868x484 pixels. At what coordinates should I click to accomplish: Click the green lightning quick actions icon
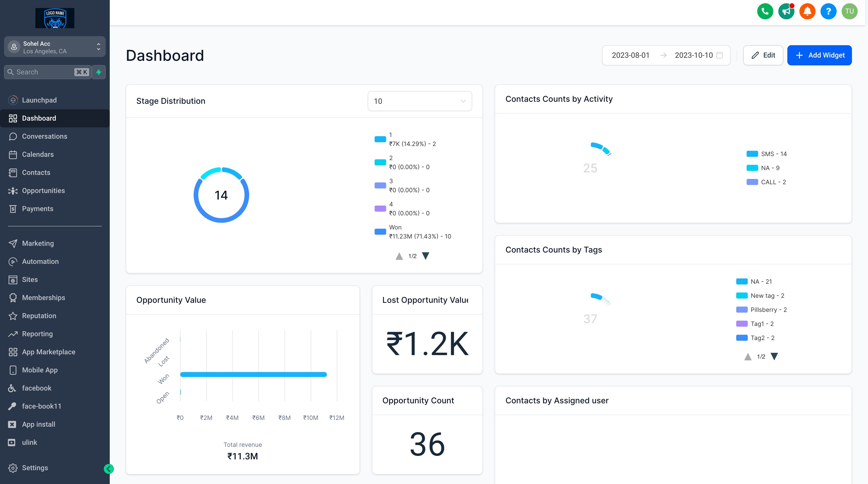tap(99, 72)
